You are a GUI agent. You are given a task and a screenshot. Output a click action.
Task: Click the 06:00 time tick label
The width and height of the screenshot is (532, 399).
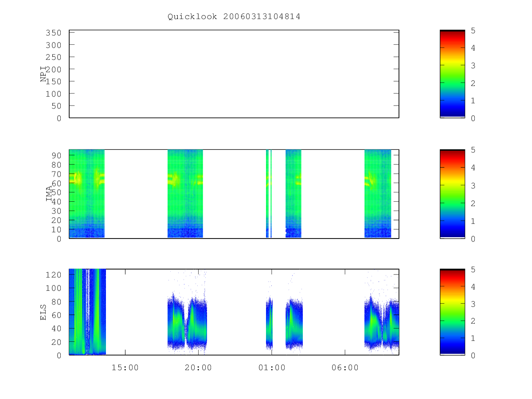(345, 368)
